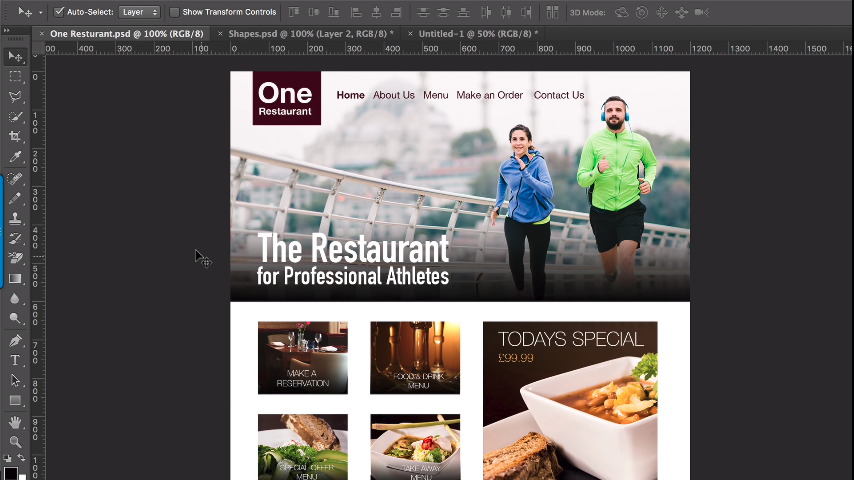Click Distribute Right Edges button
The image size is (854, 480).
[x=526, y=12]
